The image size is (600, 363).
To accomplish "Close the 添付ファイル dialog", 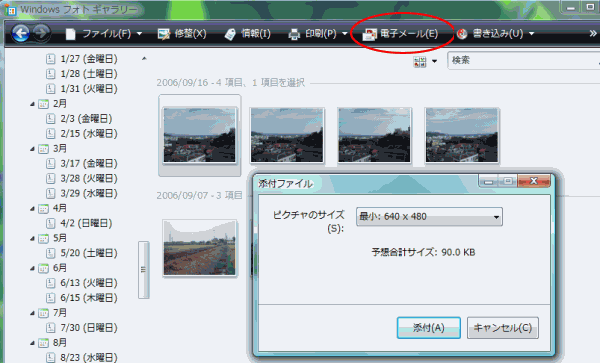I will [534, 181].
